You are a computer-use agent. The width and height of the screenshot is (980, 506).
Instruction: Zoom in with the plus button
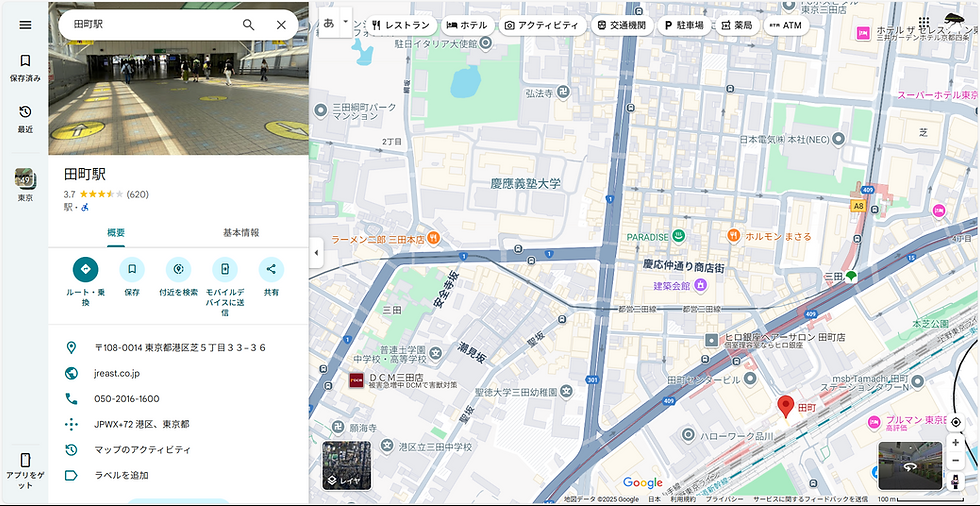point(956,442)
